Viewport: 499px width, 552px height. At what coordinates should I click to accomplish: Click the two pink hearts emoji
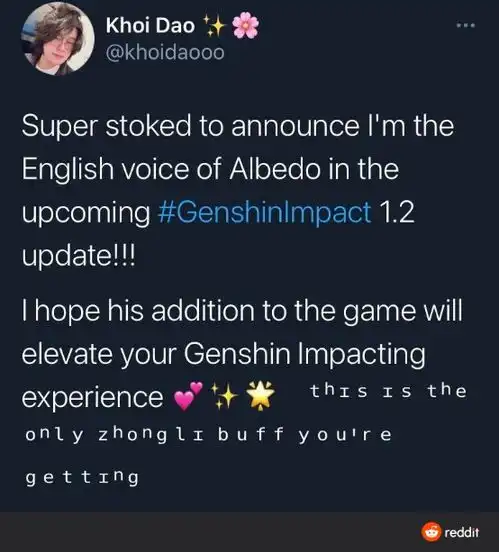point(189,396)
